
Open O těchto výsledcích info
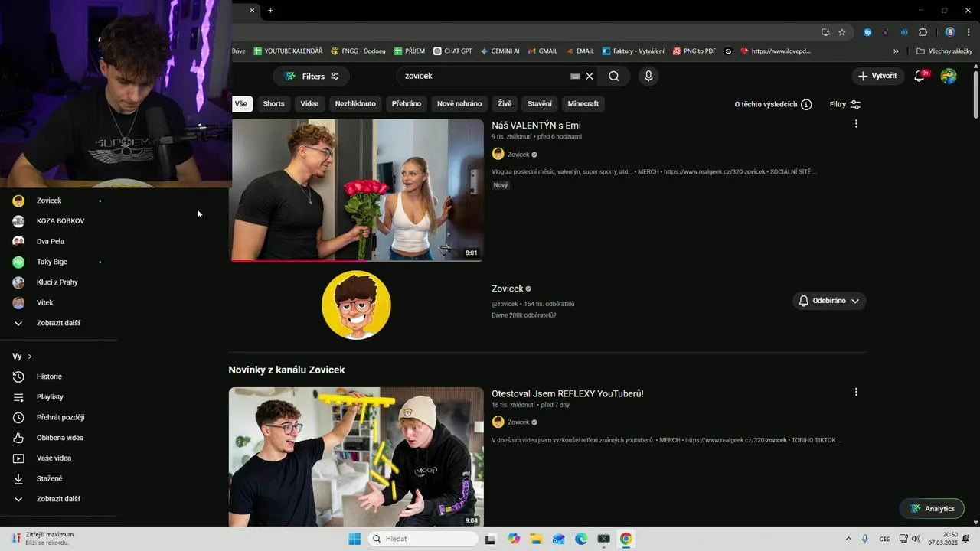[773, 105]
